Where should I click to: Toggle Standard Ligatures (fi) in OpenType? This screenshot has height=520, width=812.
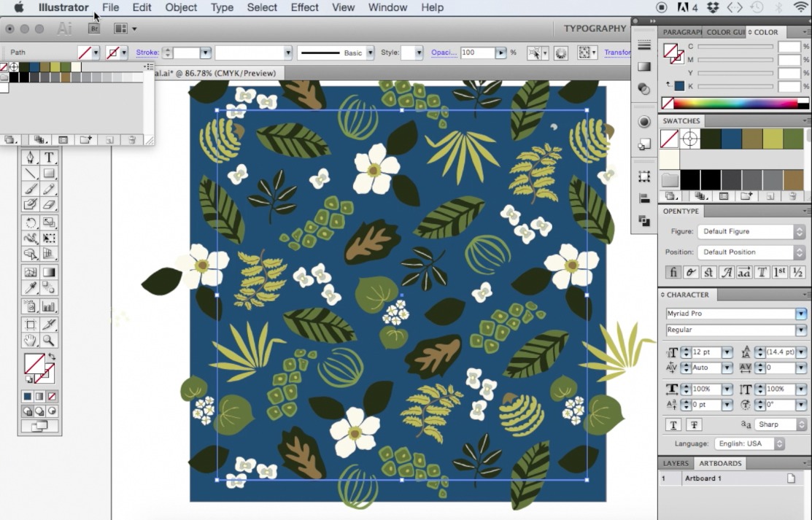(x=673, y=272)
